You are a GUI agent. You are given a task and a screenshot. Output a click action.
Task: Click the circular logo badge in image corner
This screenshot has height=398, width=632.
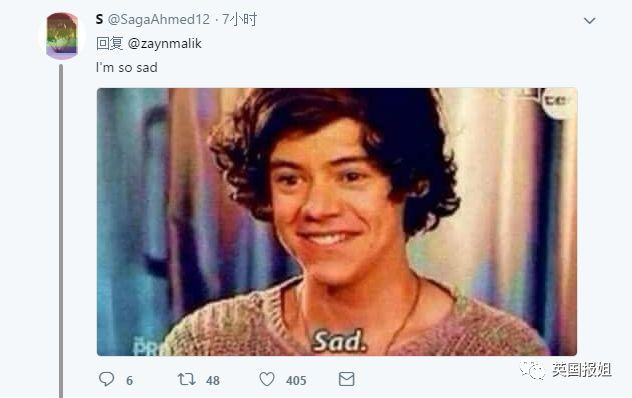click(558, 102)
